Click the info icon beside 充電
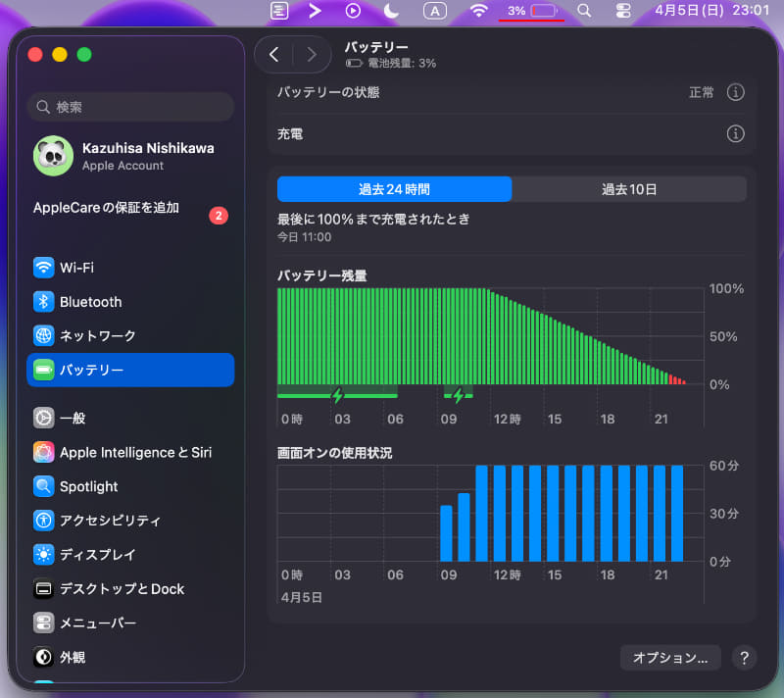 (736, 134)
